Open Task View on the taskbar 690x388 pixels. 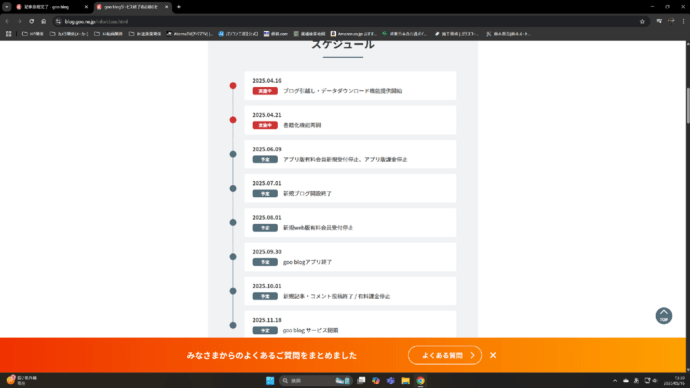[361, 381]
